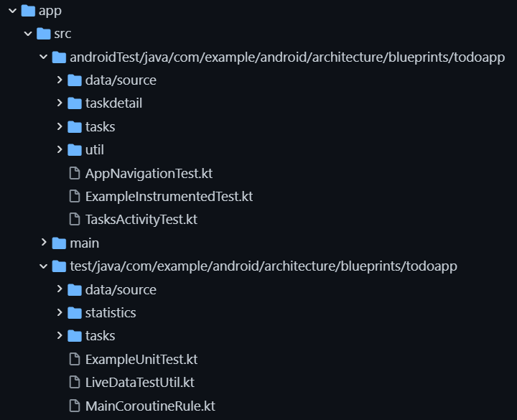Open MainCoroutineRule.kt file
The width and height of the screenshot is (517, 420).
tap(150, 406)
